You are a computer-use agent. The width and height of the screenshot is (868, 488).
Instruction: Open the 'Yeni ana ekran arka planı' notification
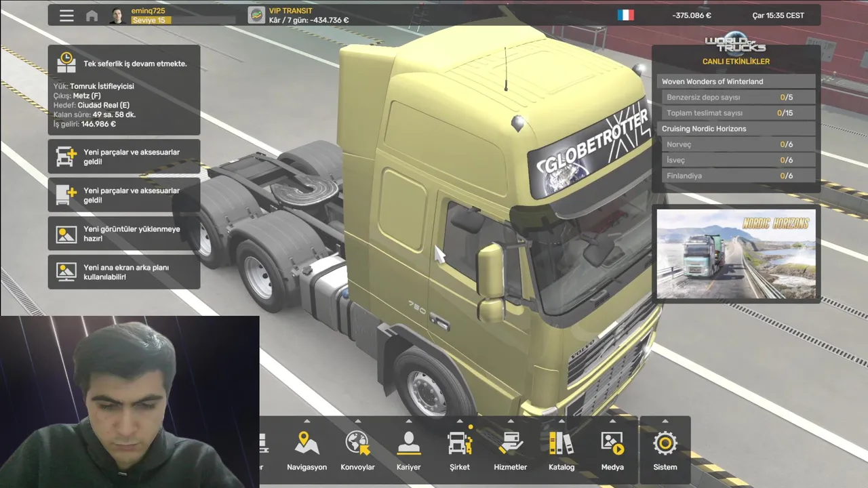(x=124, y=272)
